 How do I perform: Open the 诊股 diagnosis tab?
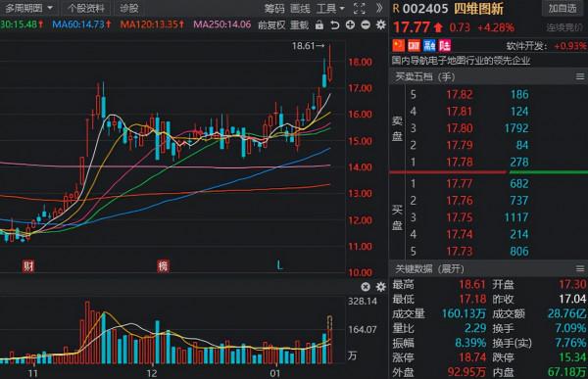pyautogui.click(x=129, y=8)
